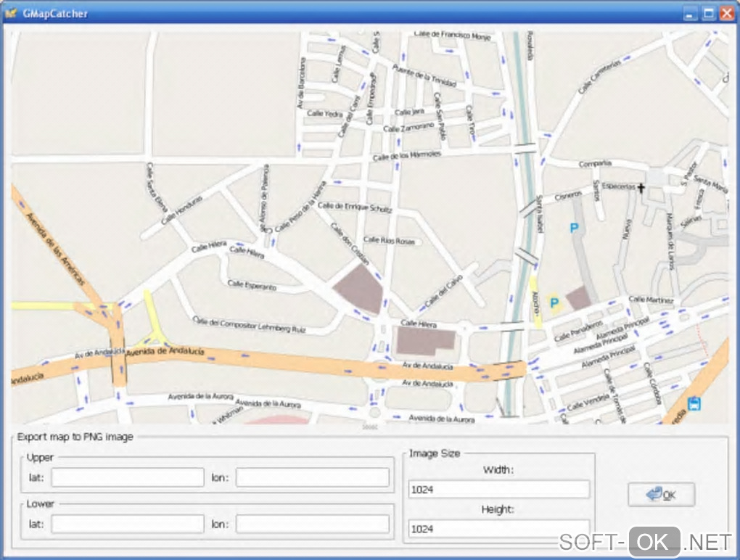Click the Calle Vendeja label
Screen dimensions: 740x560
[x=588, y=402]
